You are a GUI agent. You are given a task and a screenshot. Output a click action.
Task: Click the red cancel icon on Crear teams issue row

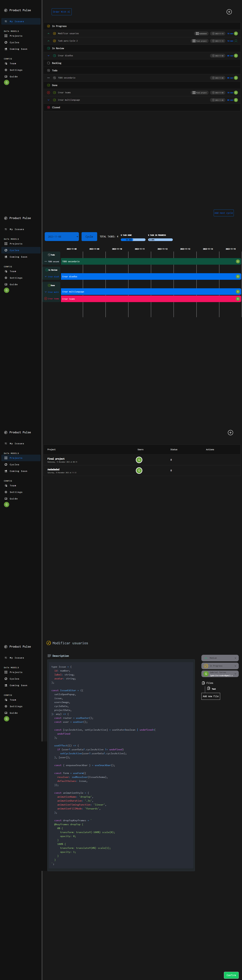(48, 92)
